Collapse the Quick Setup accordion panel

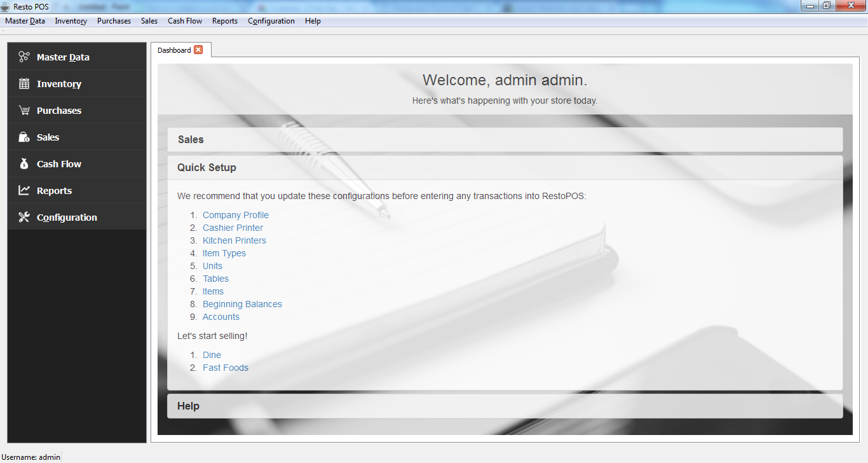(x=505, y=167)
